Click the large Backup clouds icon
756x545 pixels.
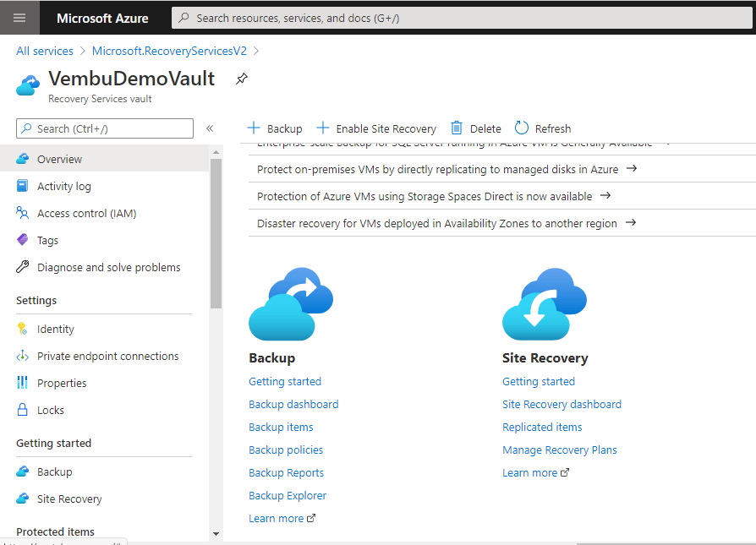[291, 304]
